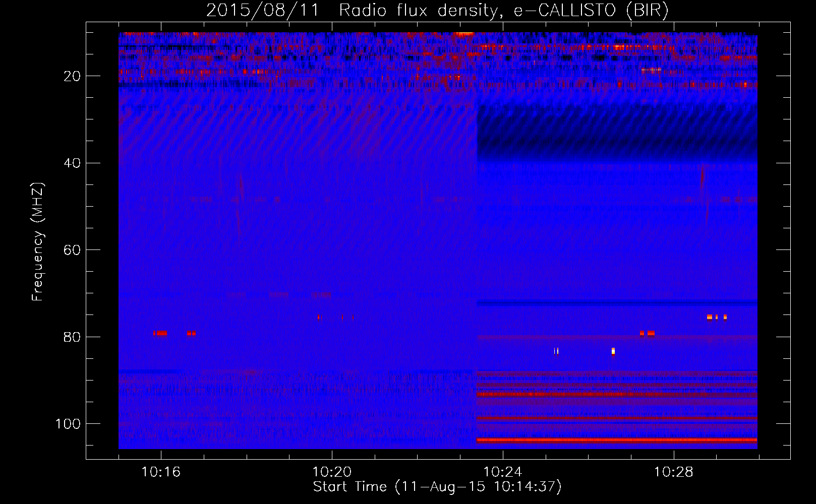Click the frequency tick label "80"
This screenshot has height=504, width=816.
(x=72, y=337)
